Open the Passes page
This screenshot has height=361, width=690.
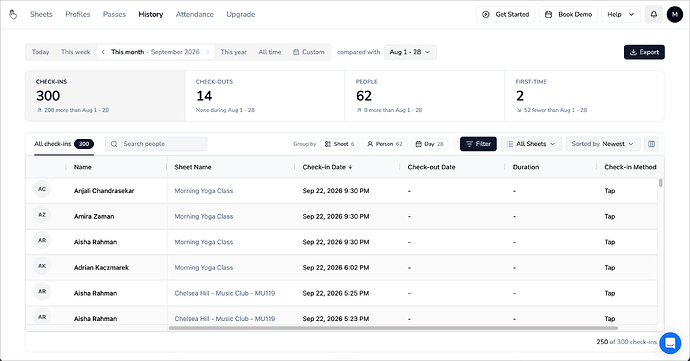114,15
